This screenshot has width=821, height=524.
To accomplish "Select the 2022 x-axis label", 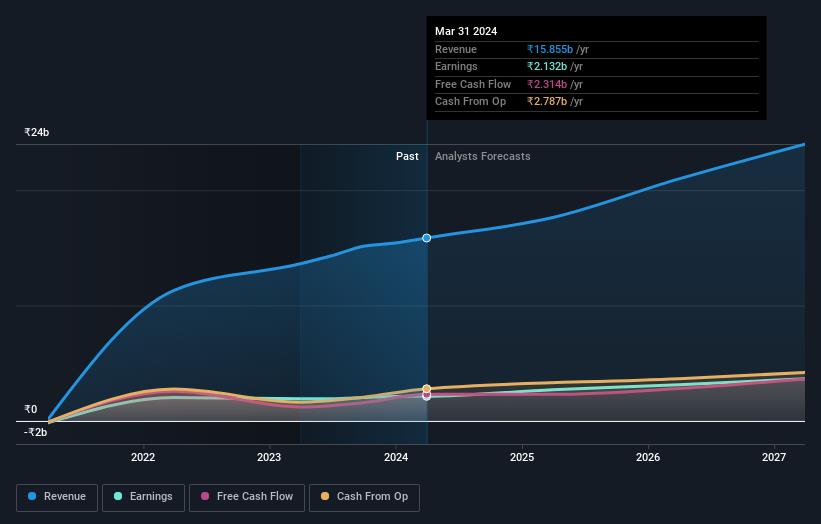I will (x=143, y=458).
